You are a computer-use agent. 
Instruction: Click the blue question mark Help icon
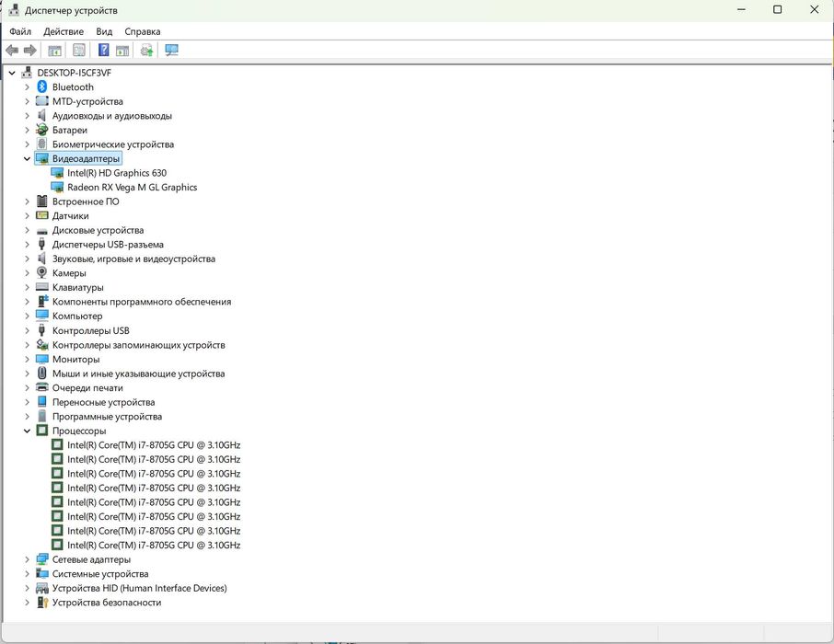[x=104, y=51]
